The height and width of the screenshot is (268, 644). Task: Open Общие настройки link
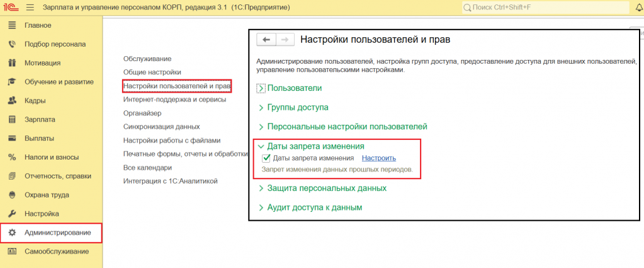(152, 72)
